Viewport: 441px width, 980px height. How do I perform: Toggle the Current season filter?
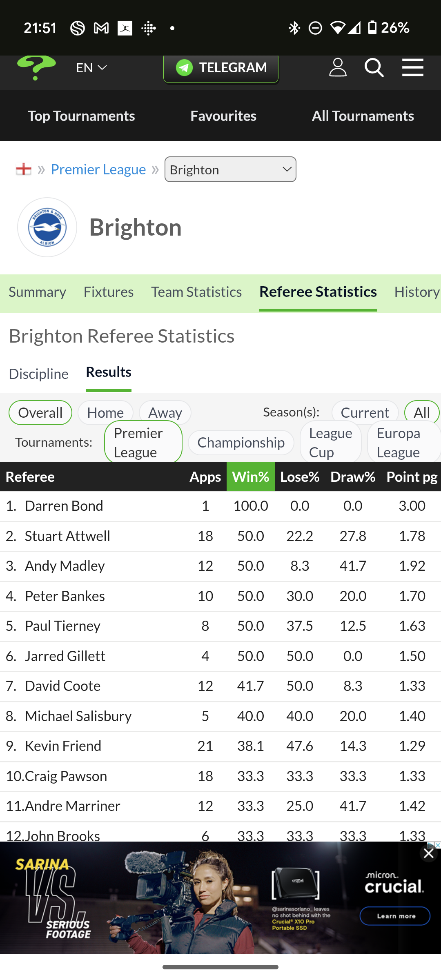click(365, 412)
